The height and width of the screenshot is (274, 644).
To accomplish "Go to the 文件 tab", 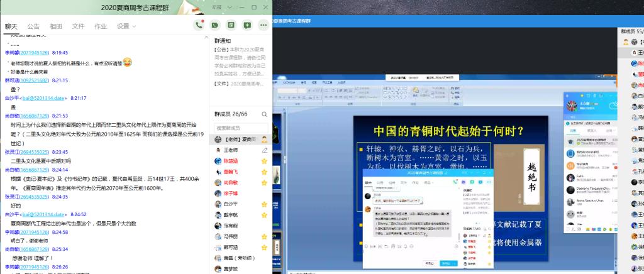I will [78, 26].
